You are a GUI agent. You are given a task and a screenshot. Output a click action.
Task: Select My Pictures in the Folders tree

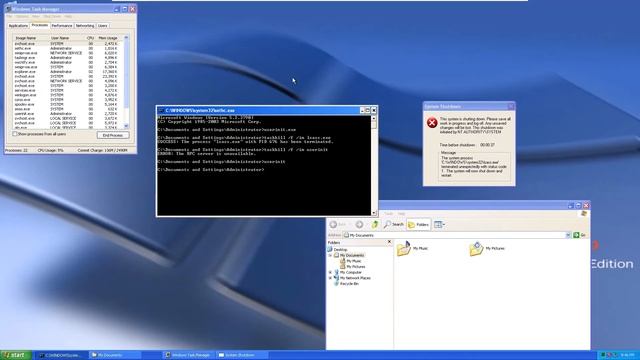pyautogui.click(x=356, y=267)
